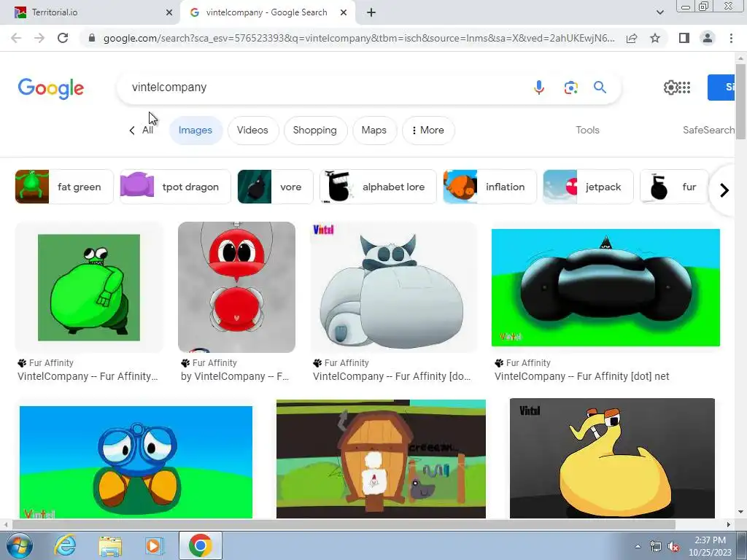Screen dimensions: 747x560
Task: Filter by the jetpack chip
Action: pos(588,187)
